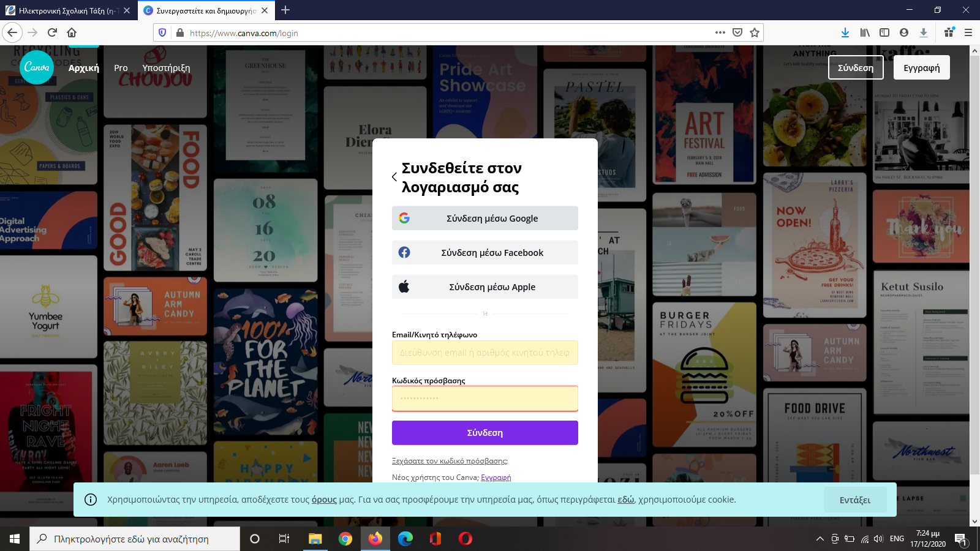The image size is (980, 551).
Task: Sign in with Σύνδεση μέσω Facebook
Action: tap(485, 252)
